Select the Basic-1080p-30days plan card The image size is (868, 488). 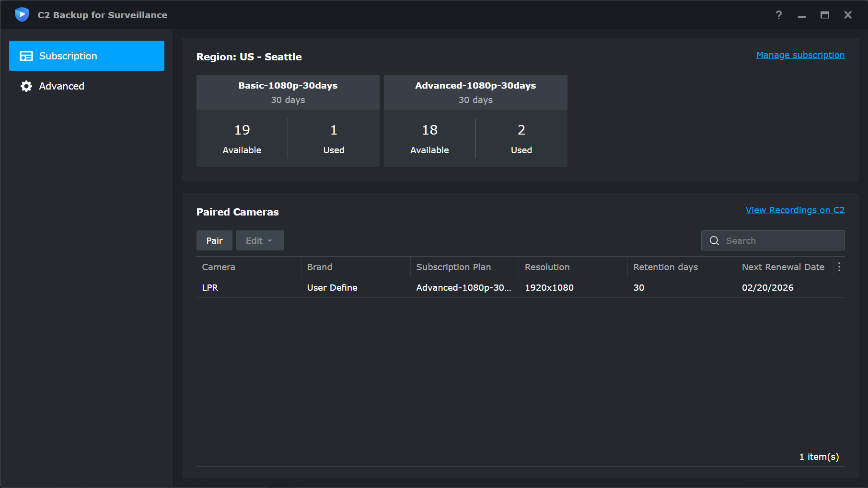click(x=288, y=121)
